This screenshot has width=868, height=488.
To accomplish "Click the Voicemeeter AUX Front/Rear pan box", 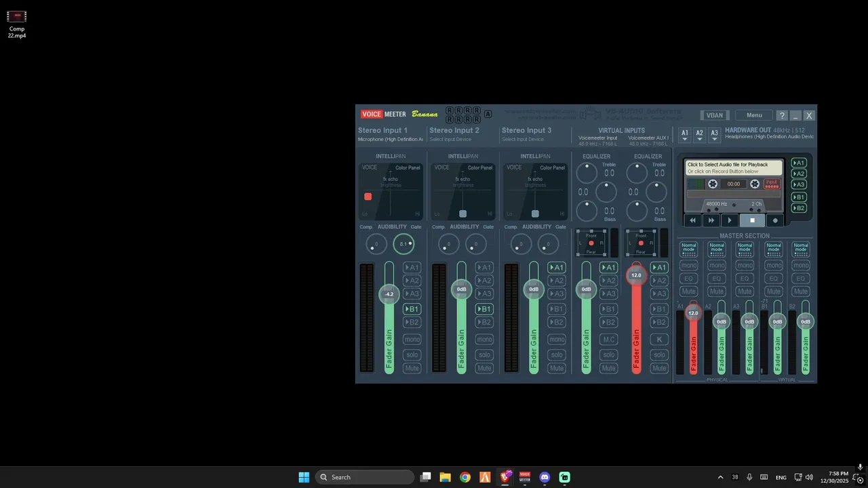I will 641,243.
